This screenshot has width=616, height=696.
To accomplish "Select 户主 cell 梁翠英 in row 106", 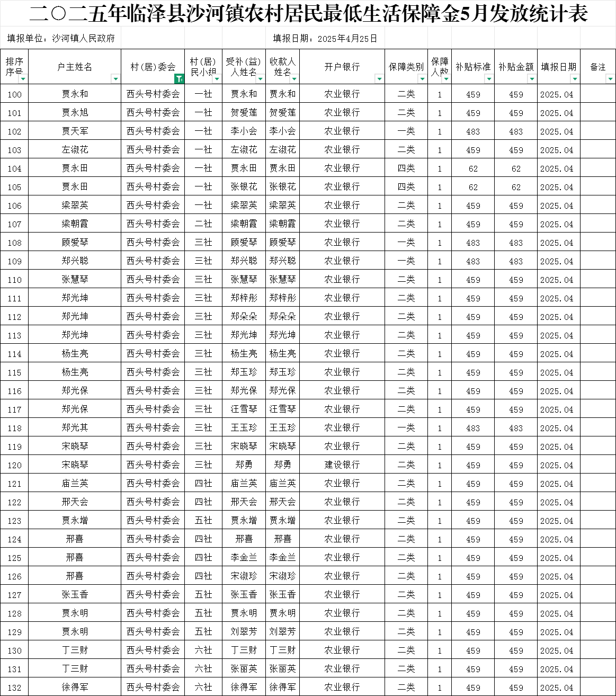I will click(75, 206).
